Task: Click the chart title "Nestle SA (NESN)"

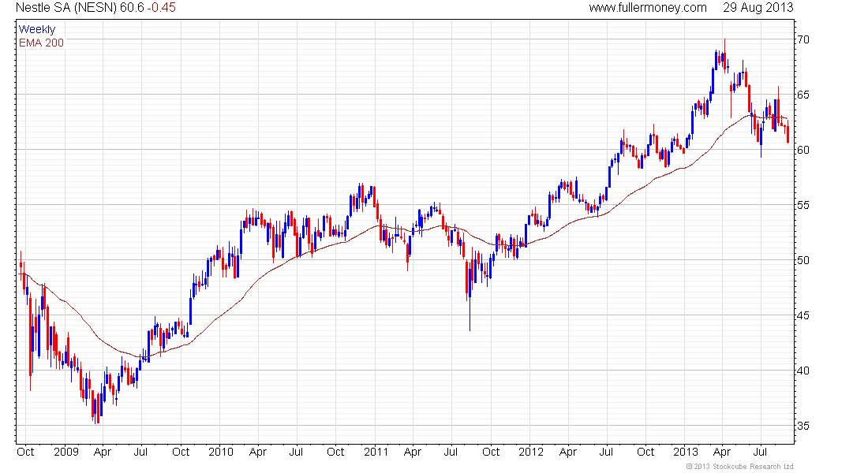Action: click(65, 8)
